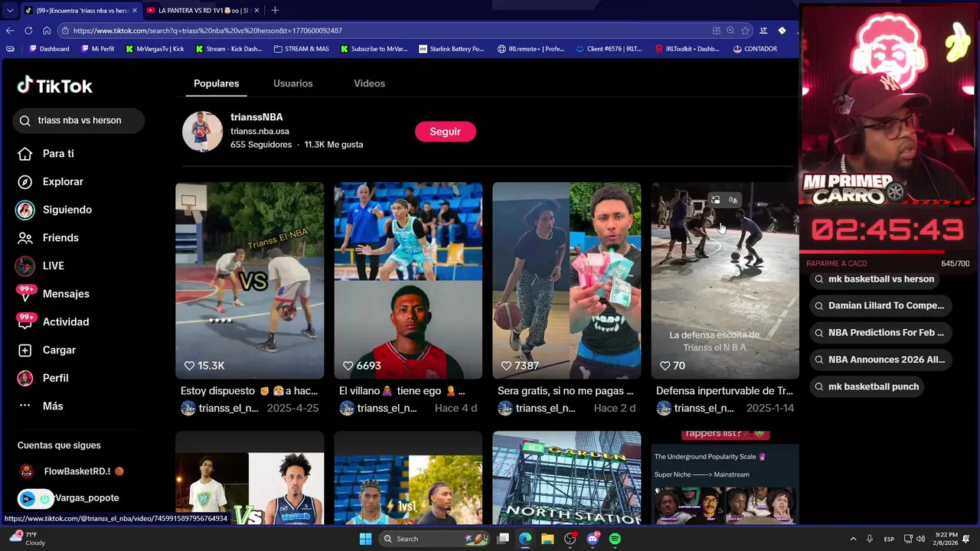
Task: Open 'Estoy dispuesto' video title
Action: pyautogui.click(x=249, y=391)
